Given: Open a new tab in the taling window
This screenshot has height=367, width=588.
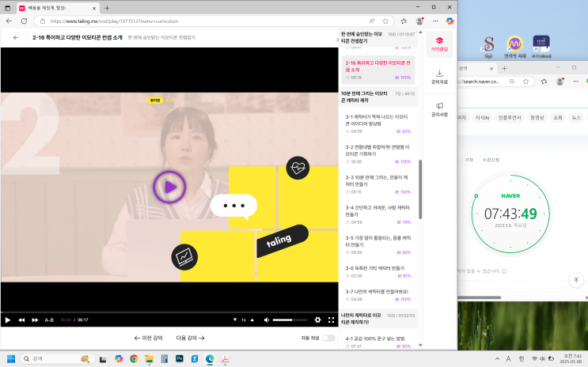Looking at the screenshot, I should 107,8.
